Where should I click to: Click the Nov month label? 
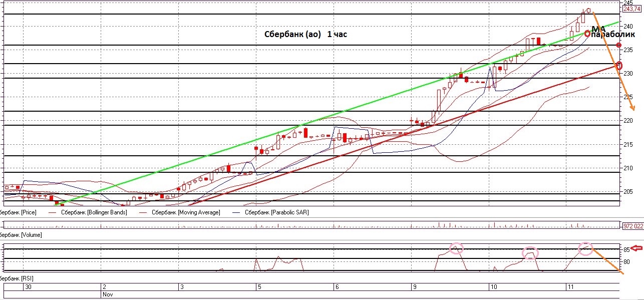107,295
